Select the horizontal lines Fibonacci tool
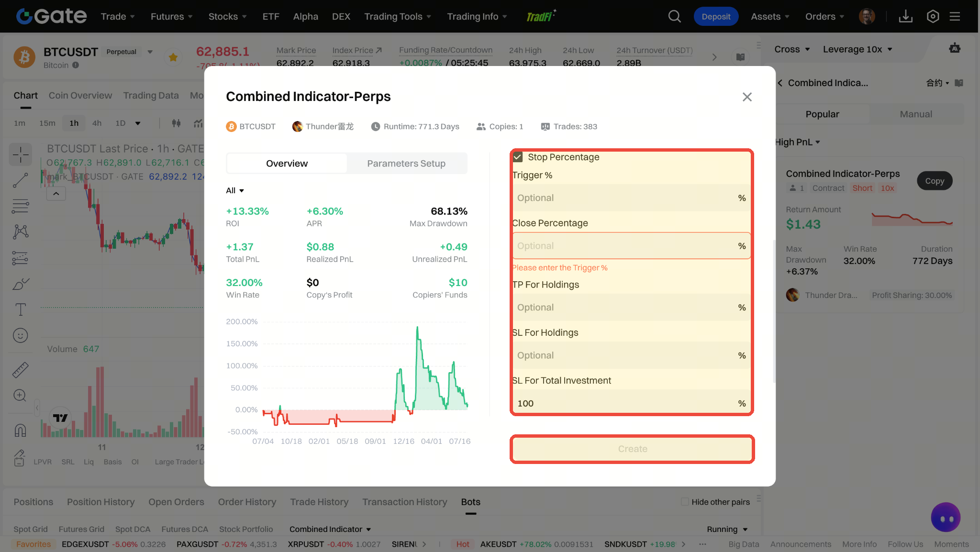 pyautogui.click(x=21, y=206)
